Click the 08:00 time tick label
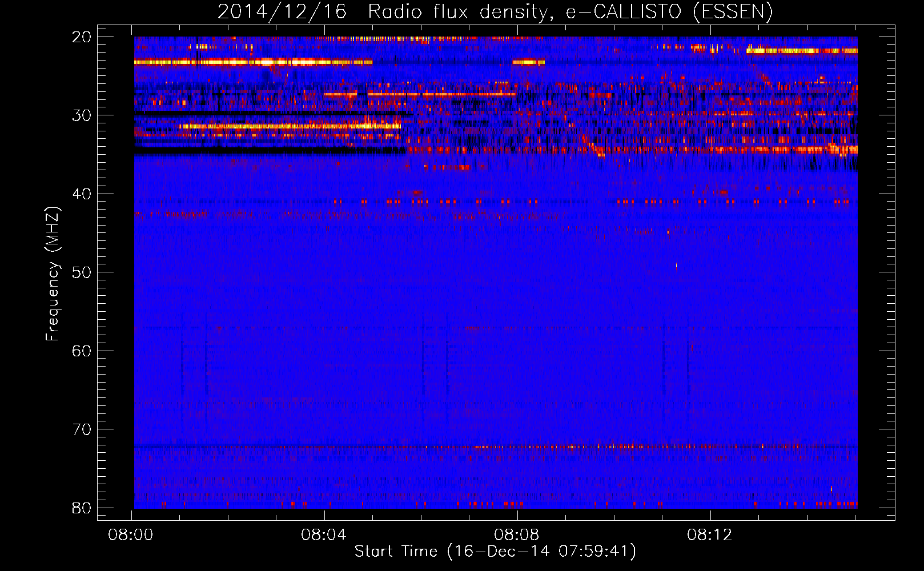The image size is (924, 571). (131, 535)
